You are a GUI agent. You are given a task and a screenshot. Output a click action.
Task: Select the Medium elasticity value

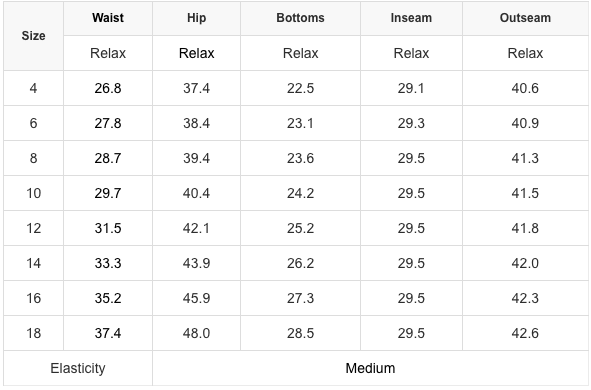click(371, 368)
